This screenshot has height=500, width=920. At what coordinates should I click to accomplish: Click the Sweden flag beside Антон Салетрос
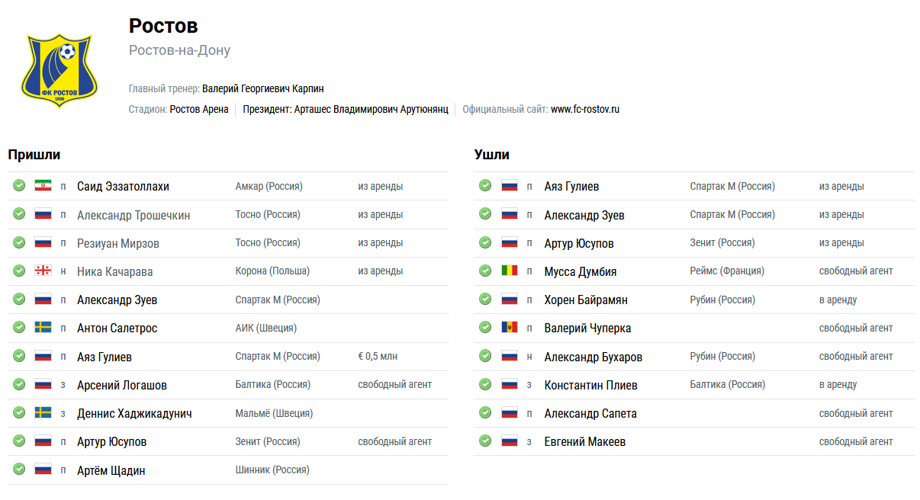click(x=43, y=327)
